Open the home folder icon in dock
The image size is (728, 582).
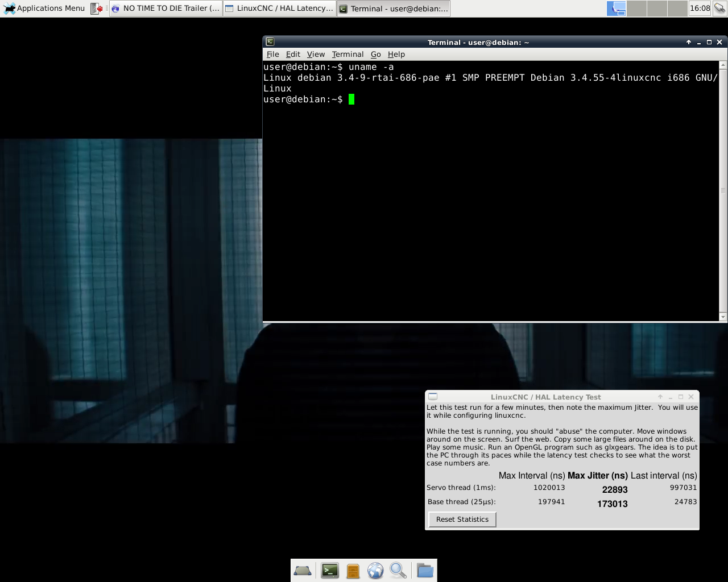click(x=425, y=571)
